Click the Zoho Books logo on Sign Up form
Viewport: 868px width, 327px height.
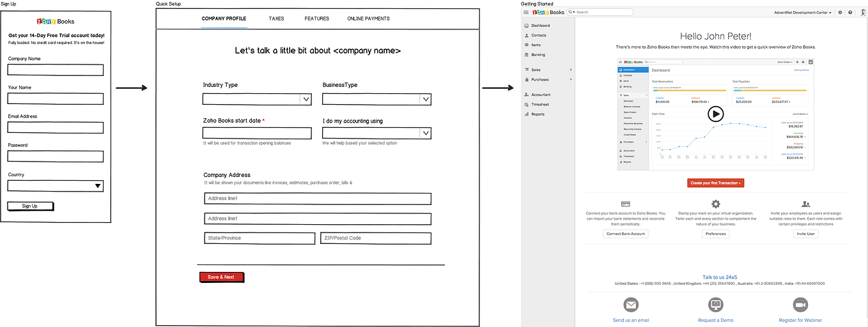[x=56, y=21]
